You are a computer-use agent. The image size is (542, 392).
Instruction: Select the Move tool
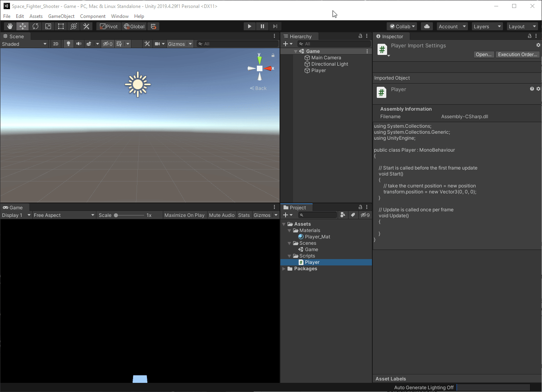pos(22,26)
